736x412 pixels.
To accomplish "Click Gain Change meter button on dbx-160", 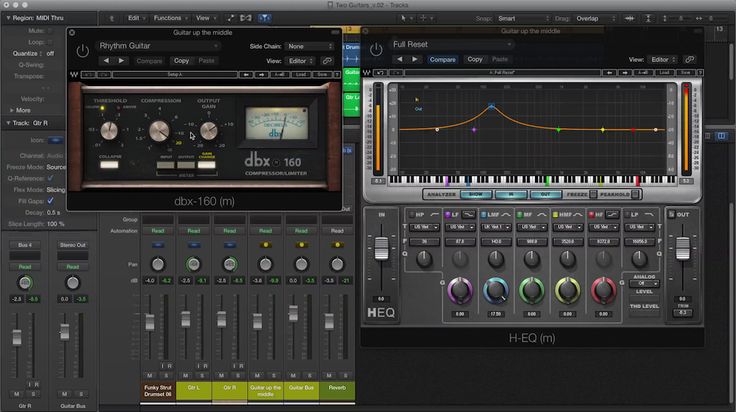I will [x=207, y=165].
